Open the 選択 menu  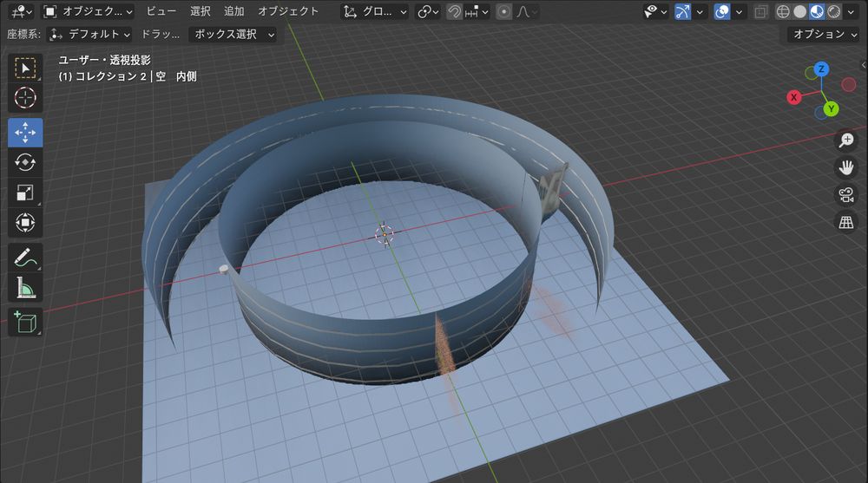point(200,11)
